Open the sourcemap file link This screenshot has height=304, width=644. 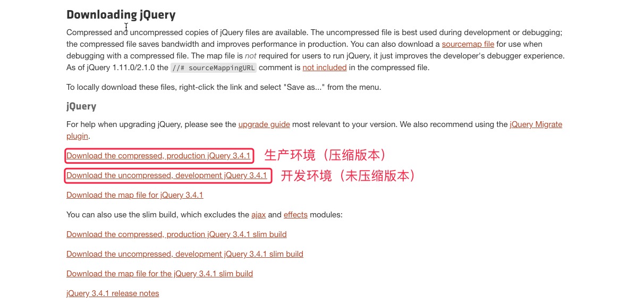click(468, 44)
